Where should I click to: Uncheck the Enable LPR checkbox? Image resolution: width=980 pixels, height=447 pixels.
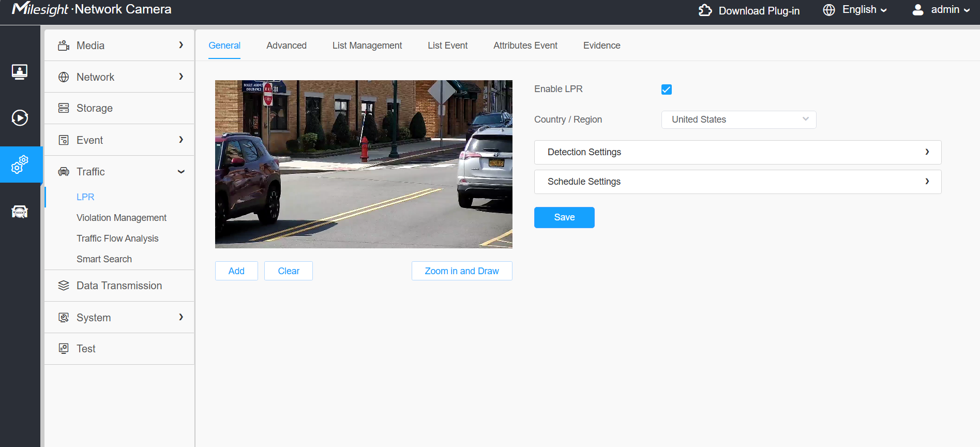click(x=667, y=90)
